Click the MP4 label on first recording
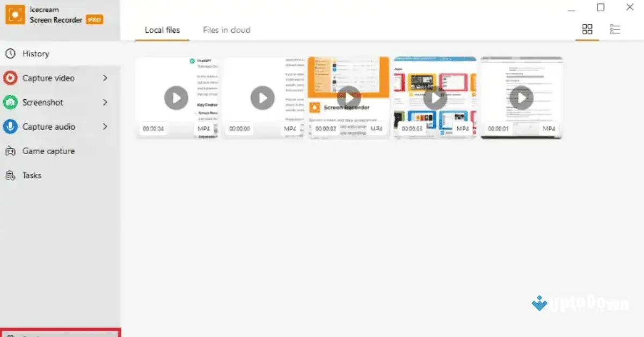 click(204, 129)
